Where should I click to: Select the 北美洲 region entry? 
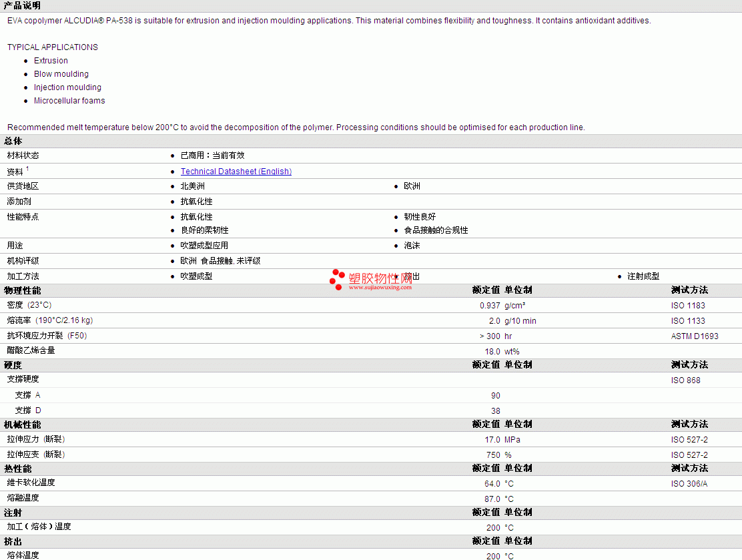(x=192, y=186)
